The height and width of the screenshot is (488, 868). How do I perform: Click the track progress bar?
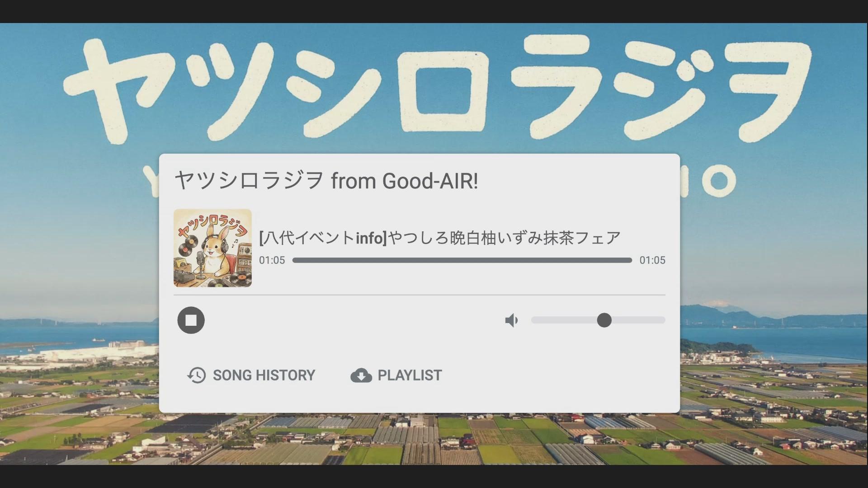462,260
